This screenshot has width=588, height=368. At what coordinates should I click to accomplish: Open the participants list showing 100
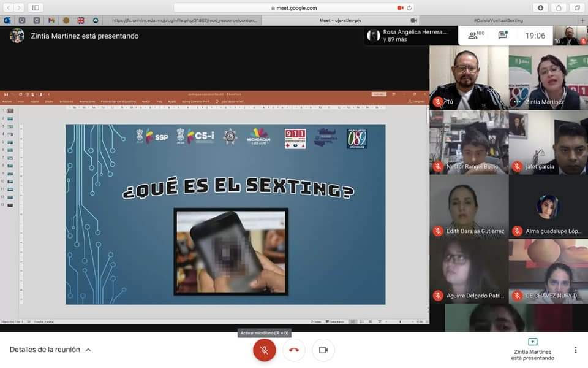coord(477,36)
